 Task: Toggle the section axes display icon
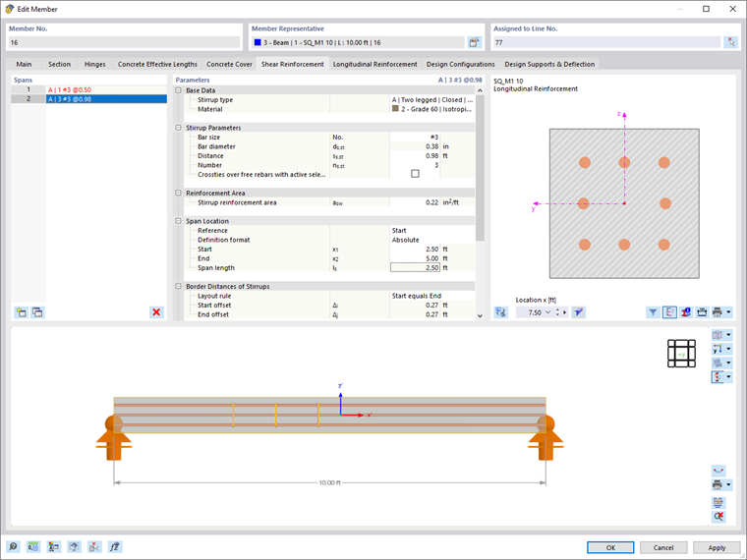[669, 312]
